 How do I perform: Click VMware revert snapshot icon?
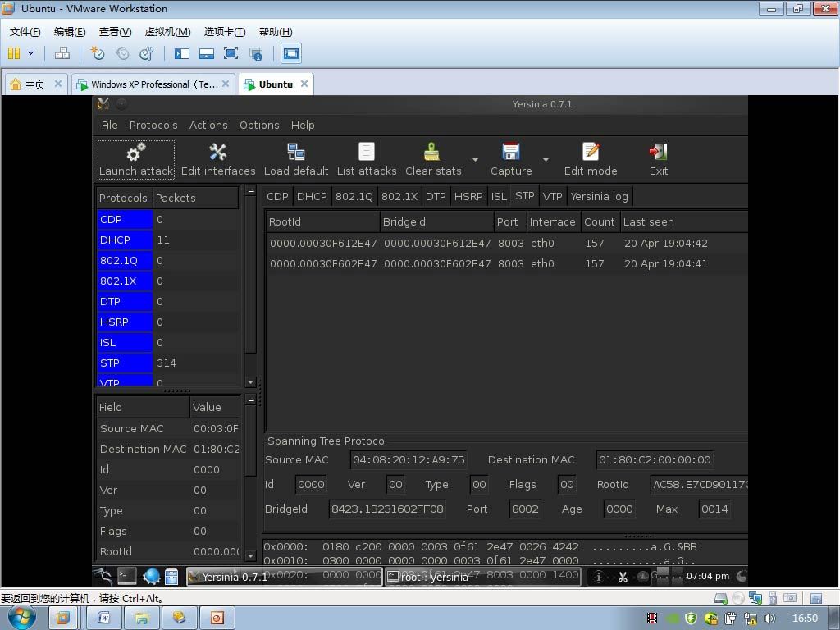pyautogui.click(x=122, y=53)
